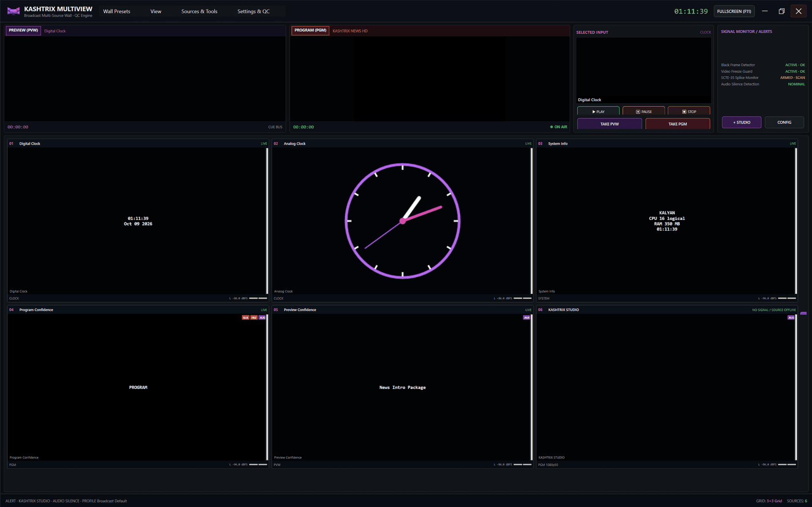
Task: Click the alert message in status bar
Action: coord(66,501)
